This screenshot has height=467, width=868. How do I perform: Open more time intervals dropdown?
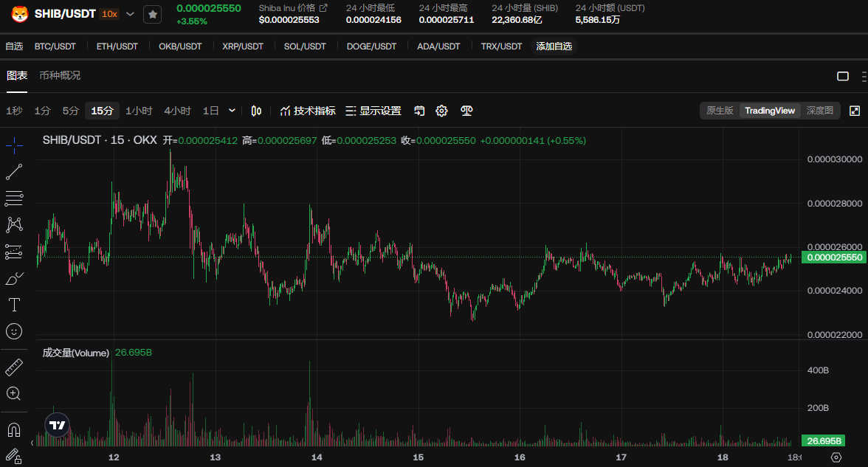point(232,111)
